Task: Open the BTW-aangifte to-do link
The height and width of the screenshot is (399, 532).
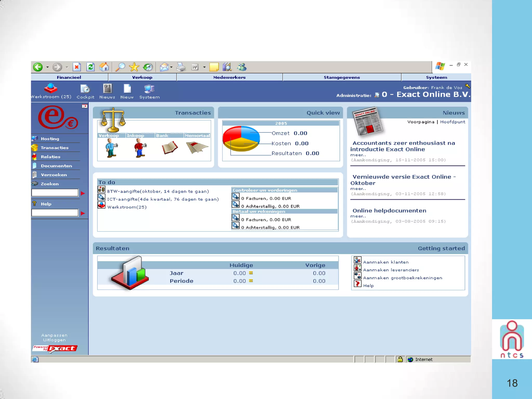Action: coord(158,191)
